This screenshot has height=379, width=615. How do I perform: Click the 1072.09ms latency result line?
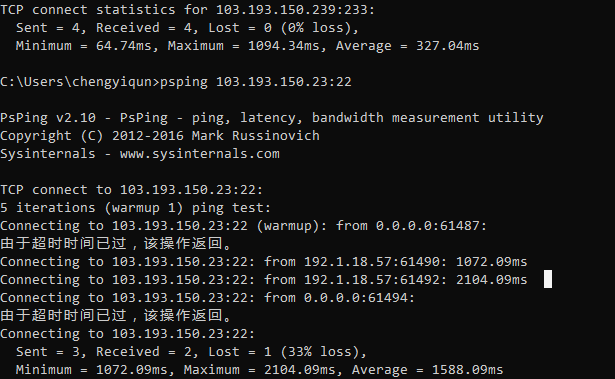point(264,261)
